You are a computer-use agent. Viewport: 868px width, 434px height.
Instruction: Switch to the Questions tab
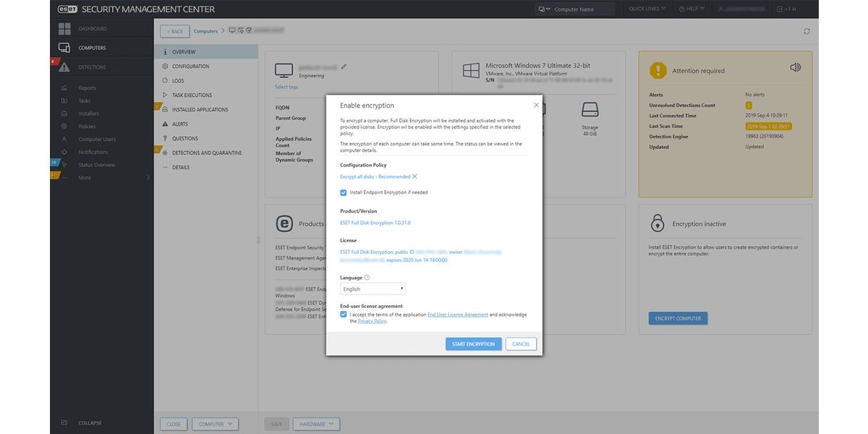point(206,139)
